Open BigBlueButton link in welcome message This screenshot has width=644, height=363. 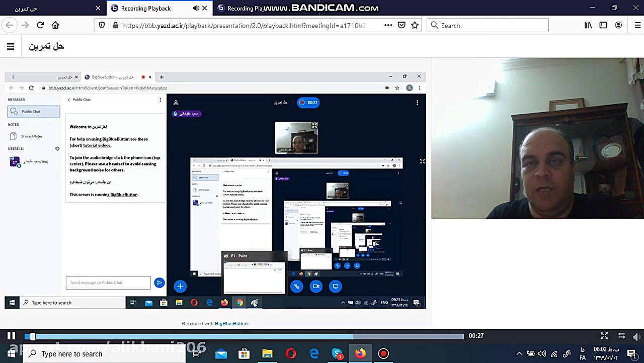124,195
